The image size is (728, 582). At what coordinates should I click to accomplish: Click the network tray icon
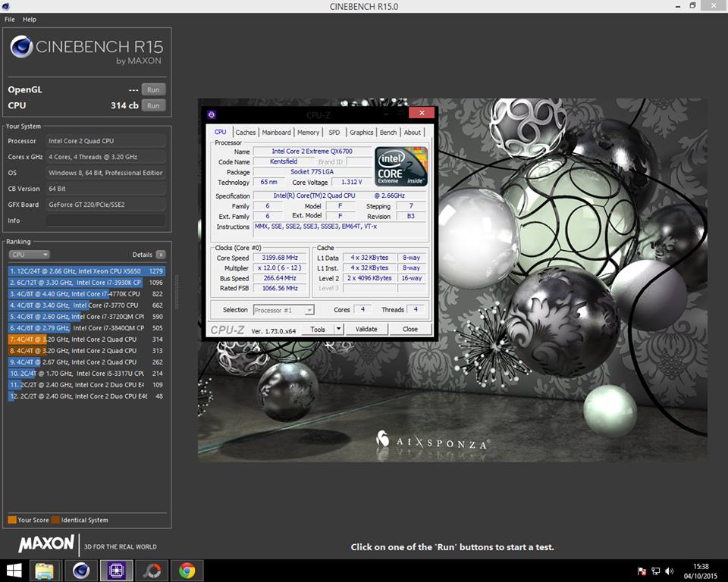pyautogui.click(x=655, y=571)
